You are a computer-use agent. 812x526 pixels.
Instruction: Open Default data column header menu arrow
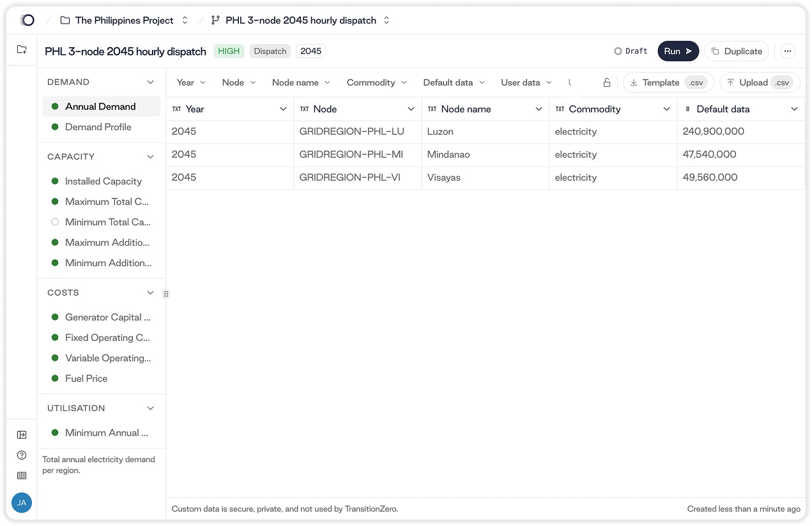tap(795, 109)
